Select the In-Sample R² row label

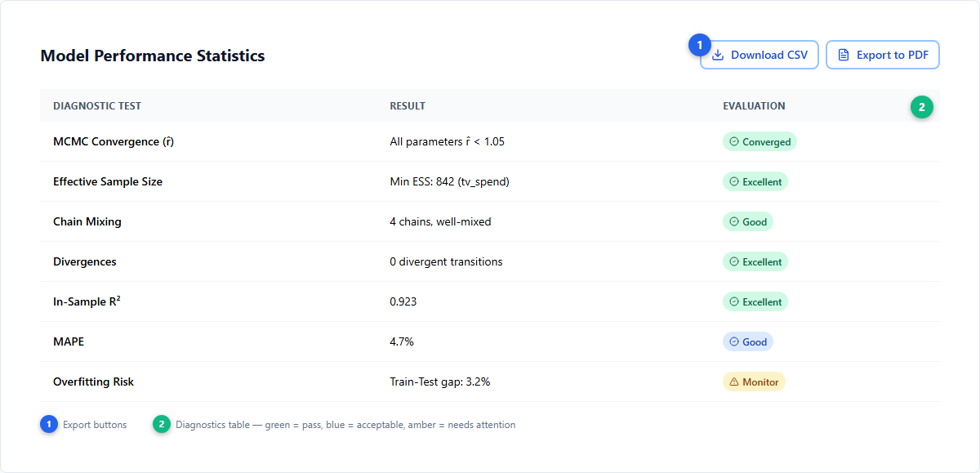pos(87,301)
